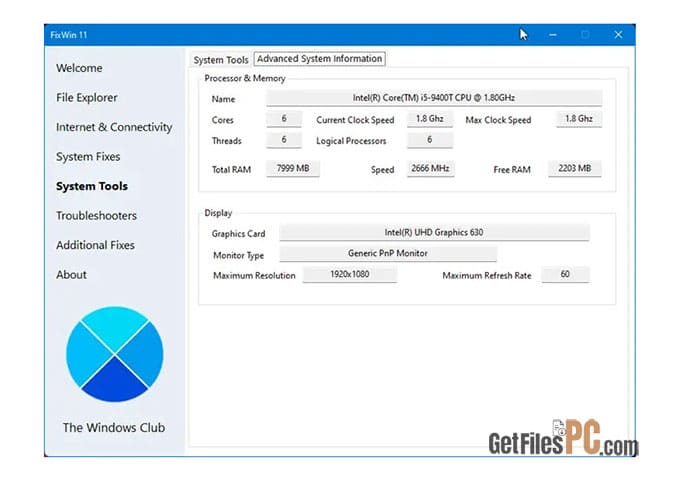Click the Graphics Card label

[x=238, y=234]
